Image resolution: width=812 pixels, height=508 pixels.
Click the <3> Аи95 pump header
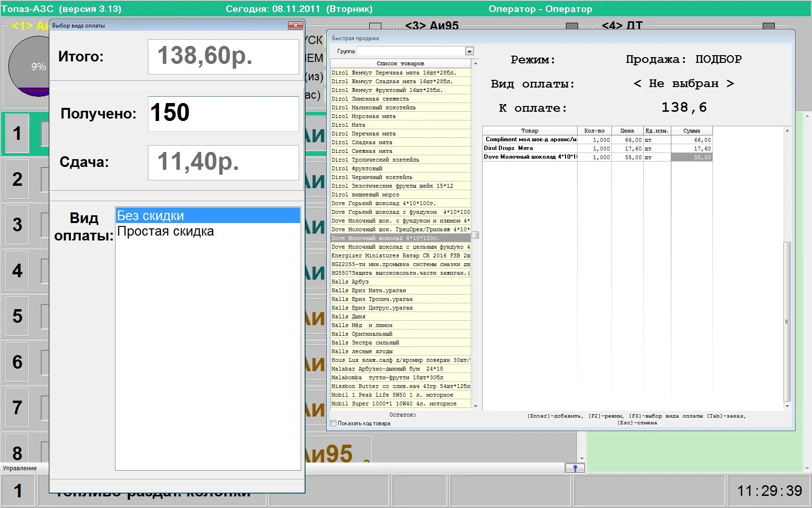432,26
